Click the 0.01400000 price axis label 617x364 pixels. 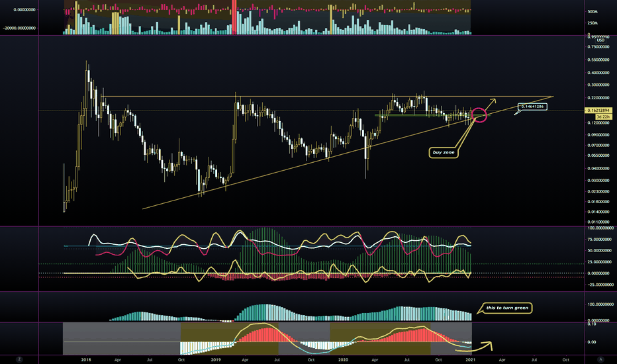click(x=598, y=212)
